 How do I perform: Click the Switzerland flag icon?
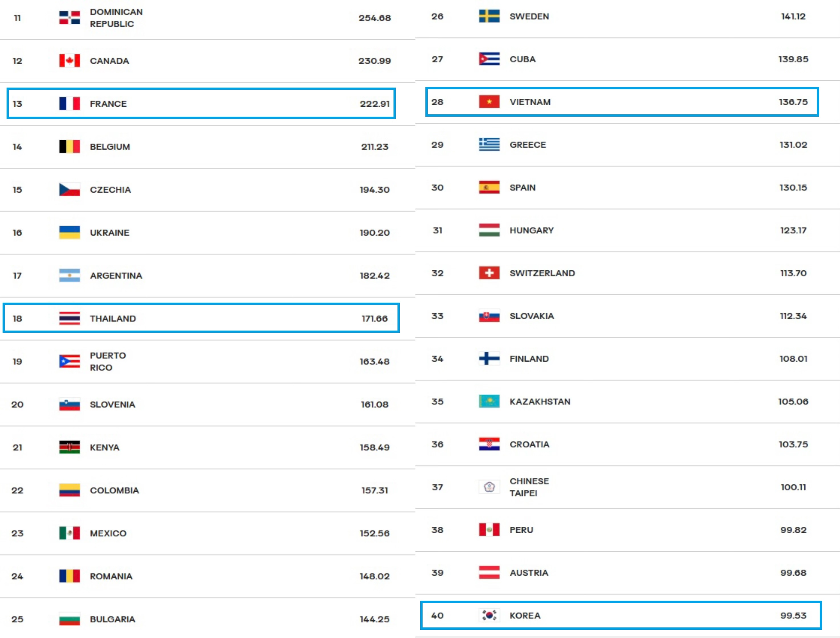[x=489, y=273]
